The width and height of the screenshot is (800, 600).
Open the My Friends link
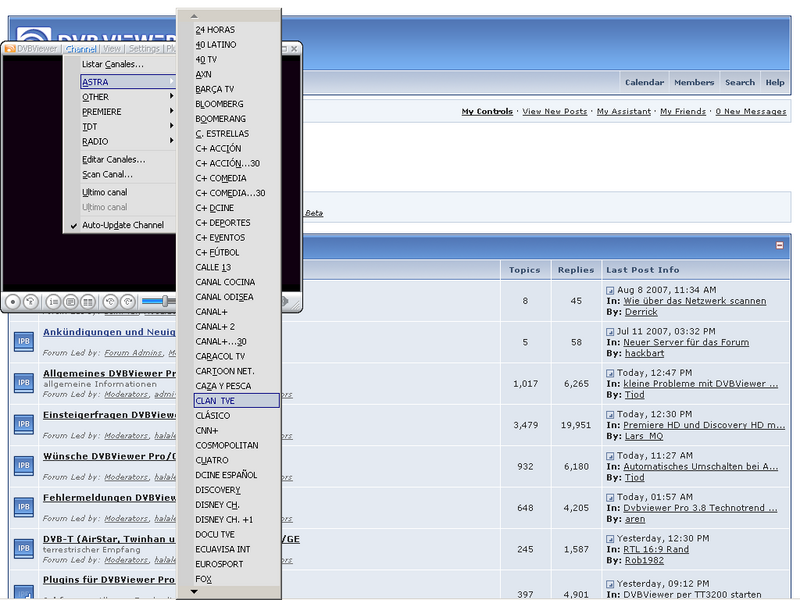coord(683,111)
